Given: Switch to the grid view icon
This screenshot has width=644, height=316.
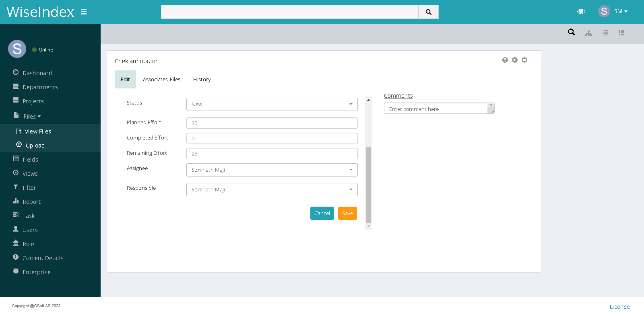Looking at the screenshot, I should pos(621,33).
